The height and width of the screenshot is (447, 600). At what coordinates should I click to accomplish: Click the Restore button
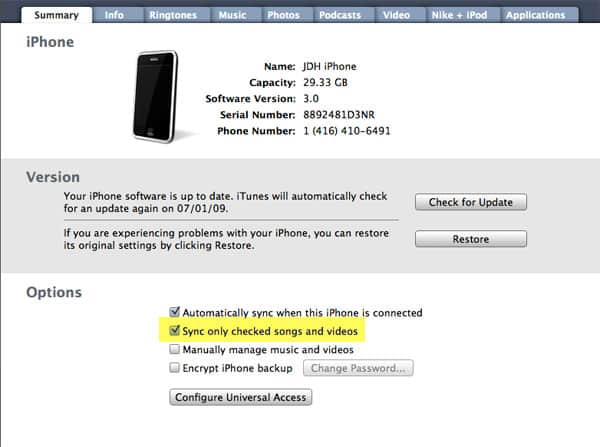[471, 239]
